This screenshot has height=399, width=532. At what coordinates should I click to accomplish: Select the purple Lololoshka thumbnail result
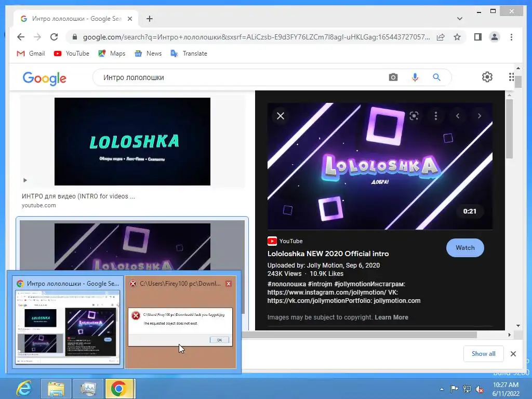pyautogui.click(x=132, y=247)
